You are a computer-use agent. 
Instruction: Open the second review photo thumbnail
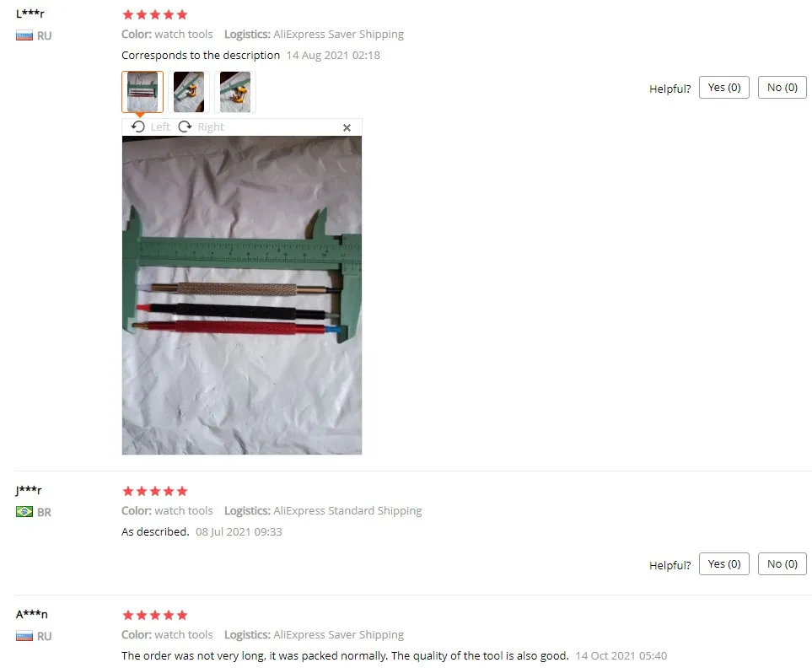pos(189,92)
